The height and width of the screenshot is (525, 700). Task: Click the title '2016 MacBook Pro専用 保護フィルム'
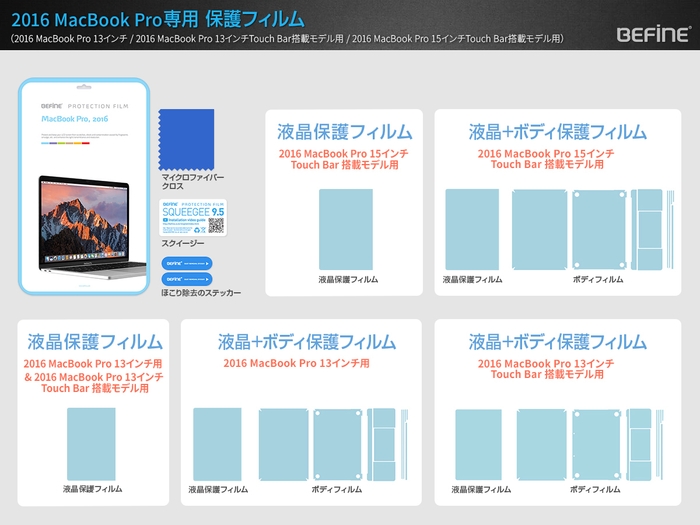coord(158,19)
